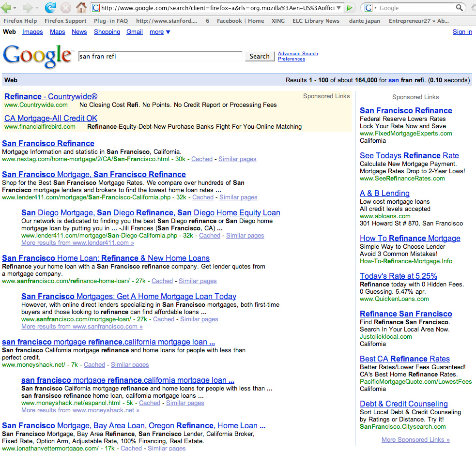Click the green Go arrow beside address bar

coord(350,8)
